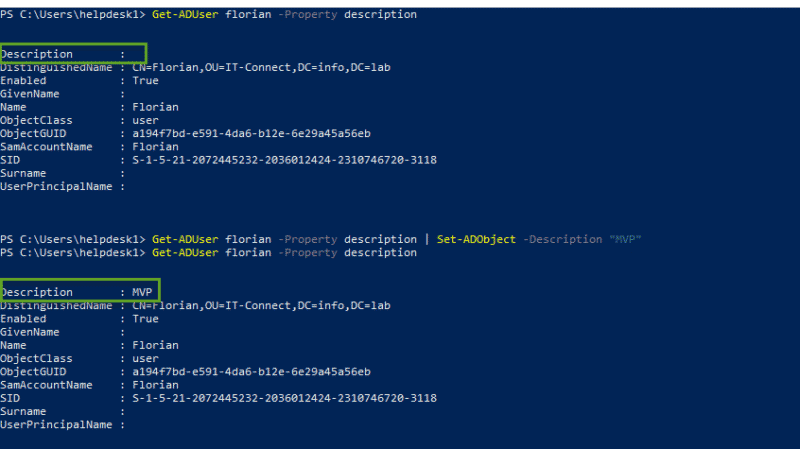Click the ObjectGUID value in the first output

pos(251,133)
